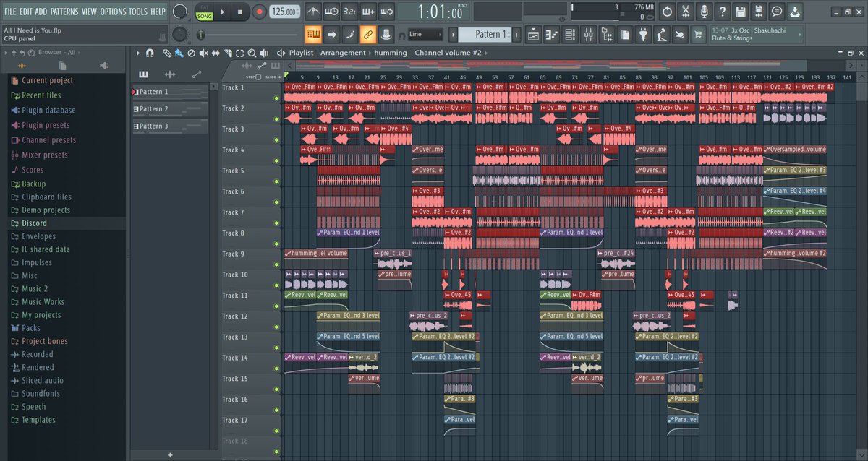Open the Mixer view icon
Image resolution: width=868 pixels, height=461 pixels.
point(589,34)
